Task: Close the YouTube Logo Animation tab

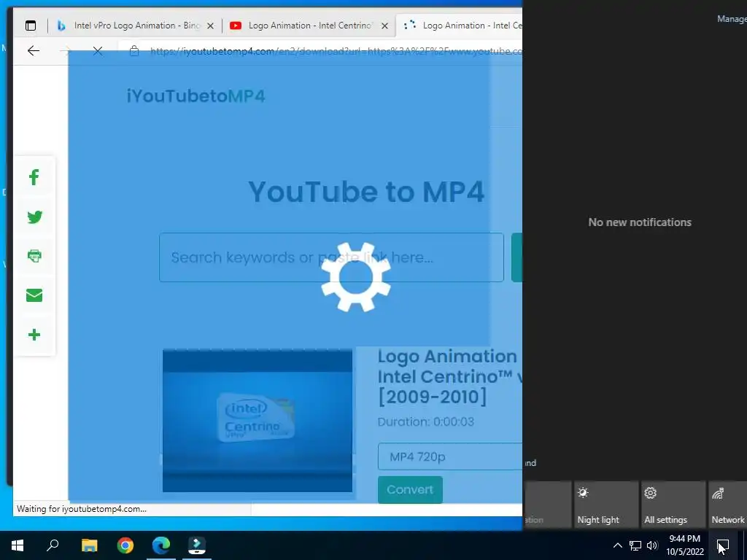Action: click(384, 26)
